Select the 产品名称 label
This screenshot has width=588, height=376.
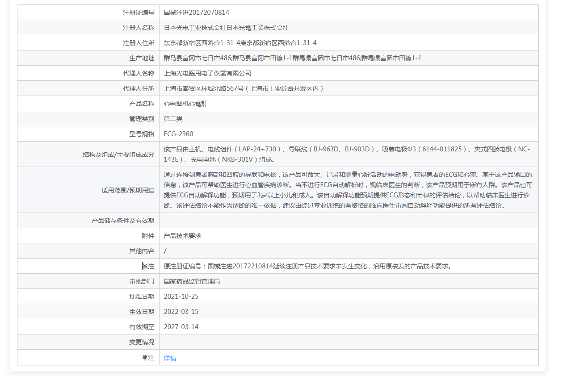point(142,104)
